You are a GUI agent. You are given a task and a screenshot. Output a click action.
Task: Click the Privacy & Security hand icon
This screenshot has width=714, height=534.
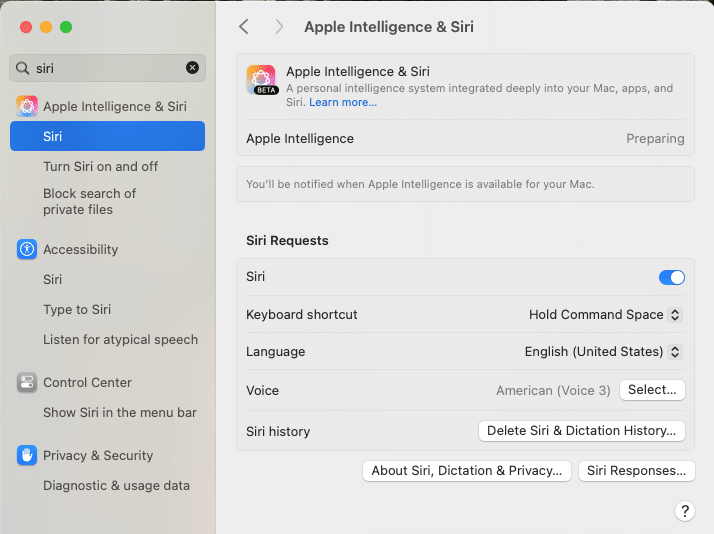(27, 455)
